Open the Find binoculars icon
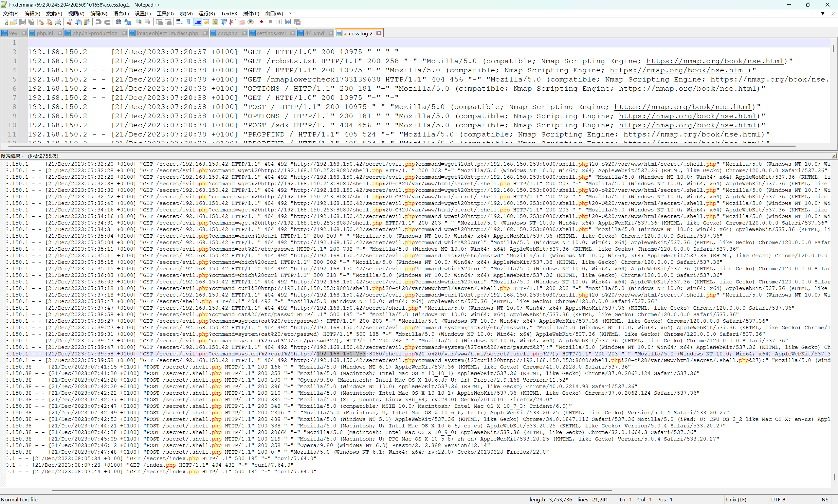Image resolution: width=838 pixels, height=504 pixels. (118, 22)
